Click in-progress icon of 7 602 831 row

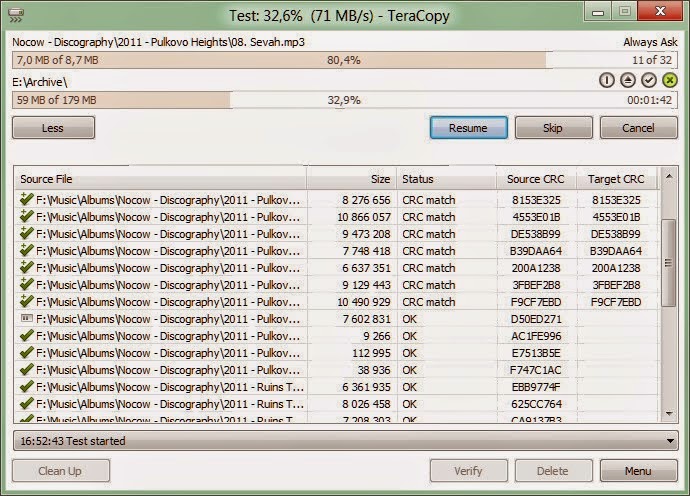point(26,318)
